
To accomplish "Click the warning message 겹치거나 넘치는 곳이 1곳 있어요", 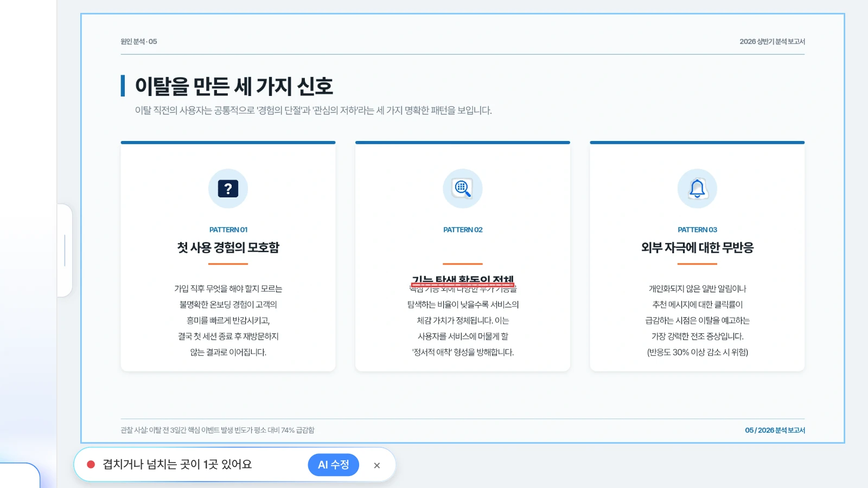I will click(177, 465).
